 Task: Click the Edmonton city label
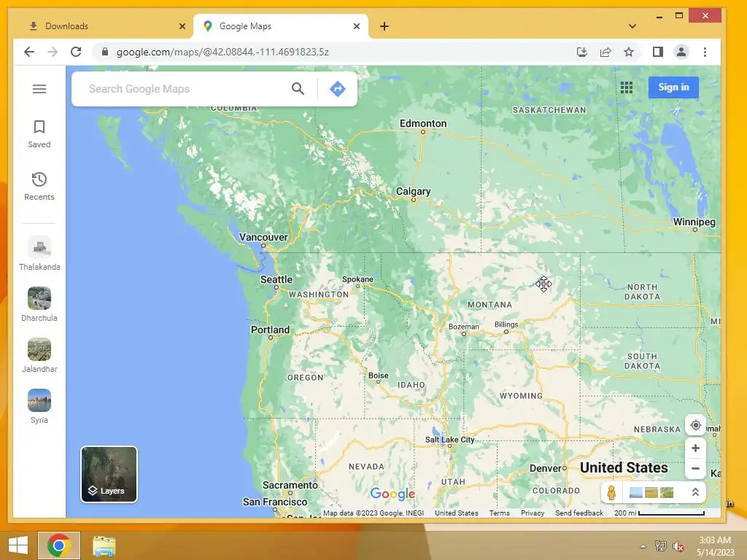423,123
